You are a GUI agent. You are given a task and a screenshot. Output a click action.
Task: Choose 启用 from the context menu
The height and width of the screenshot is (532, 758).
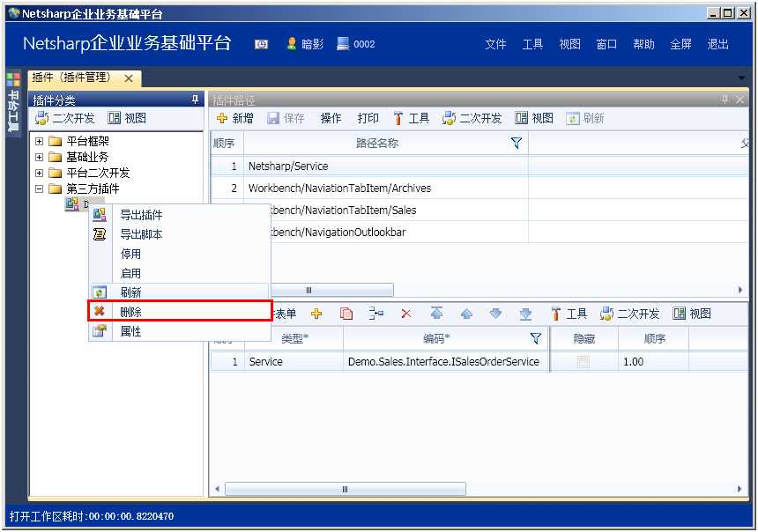179,273
